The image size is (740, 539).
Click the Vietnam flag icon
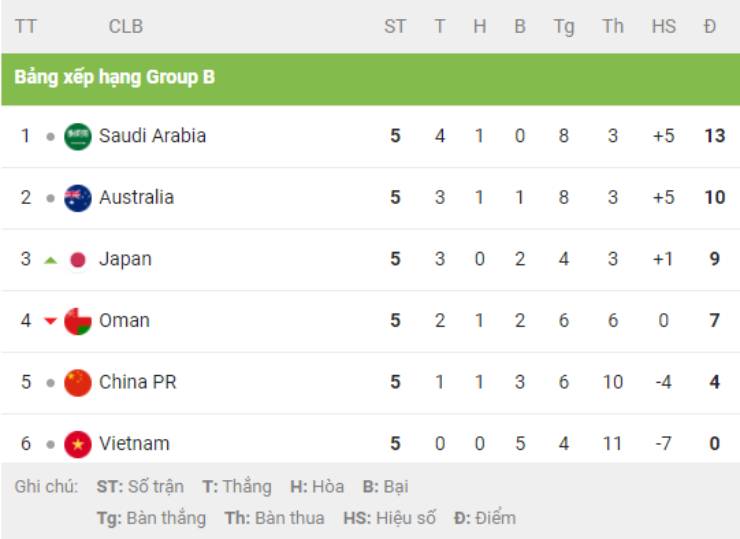78,444
